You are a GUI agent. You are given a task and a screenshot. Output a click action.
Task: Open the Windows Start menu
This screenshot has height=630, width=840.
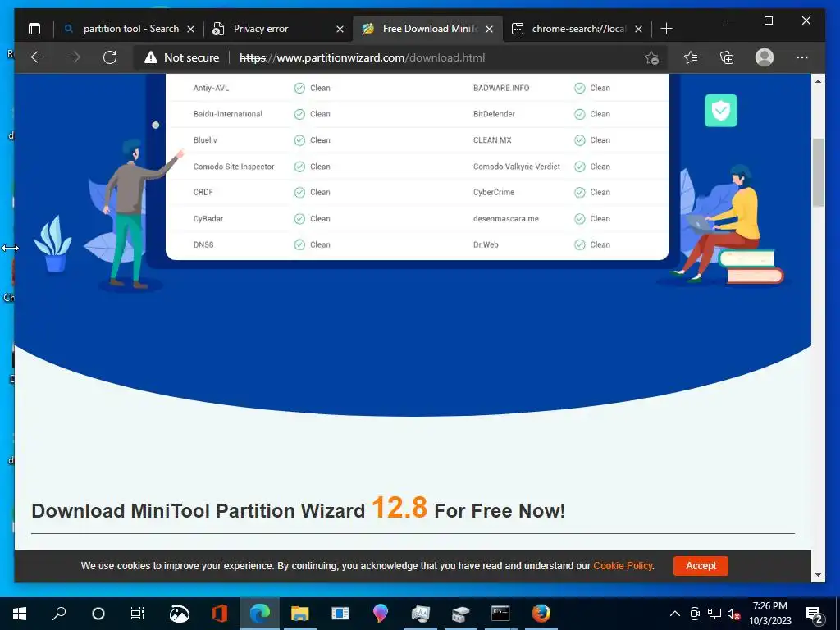[x=20, y=614]
